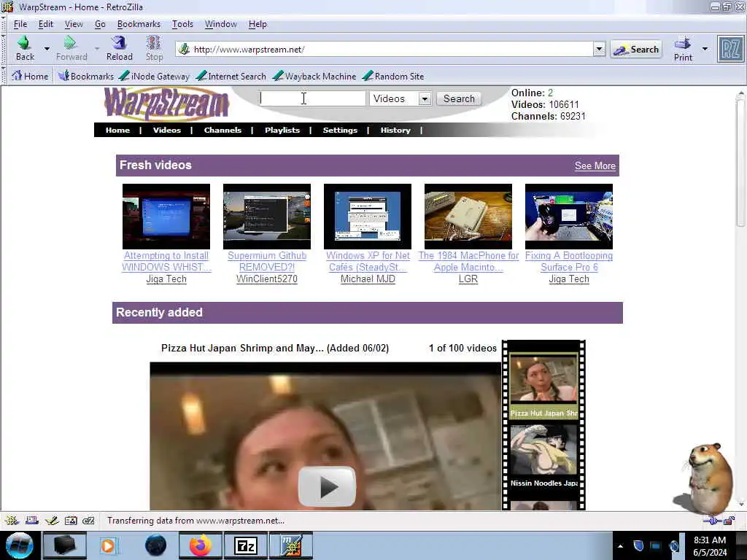Open the iNode Gateway bookmark
Screen dimensions: 747x560
click(154, 76)
